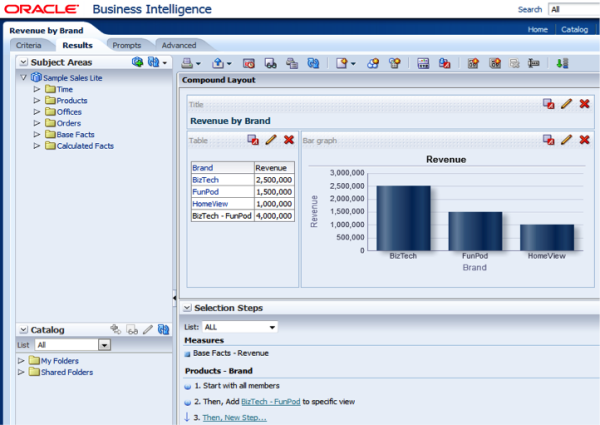This screenshot has height=425, width=600.
Task: Click the export analysis toolbar icon
Action: point(216,62)
